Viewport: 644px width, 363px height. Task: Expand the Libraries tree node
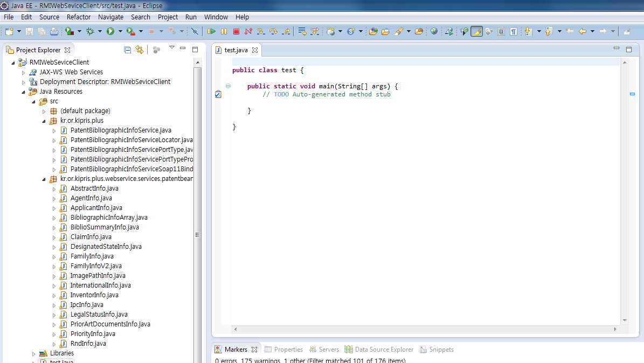33,354
